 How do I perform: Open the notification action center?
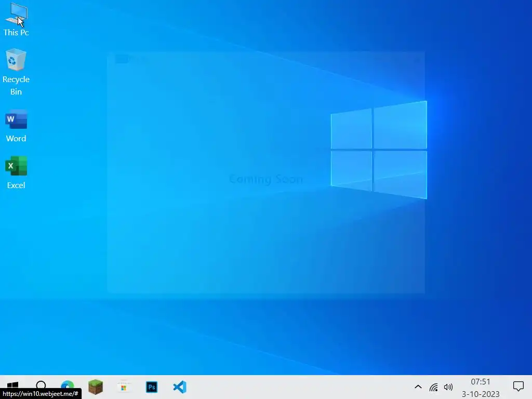(518, 386)
